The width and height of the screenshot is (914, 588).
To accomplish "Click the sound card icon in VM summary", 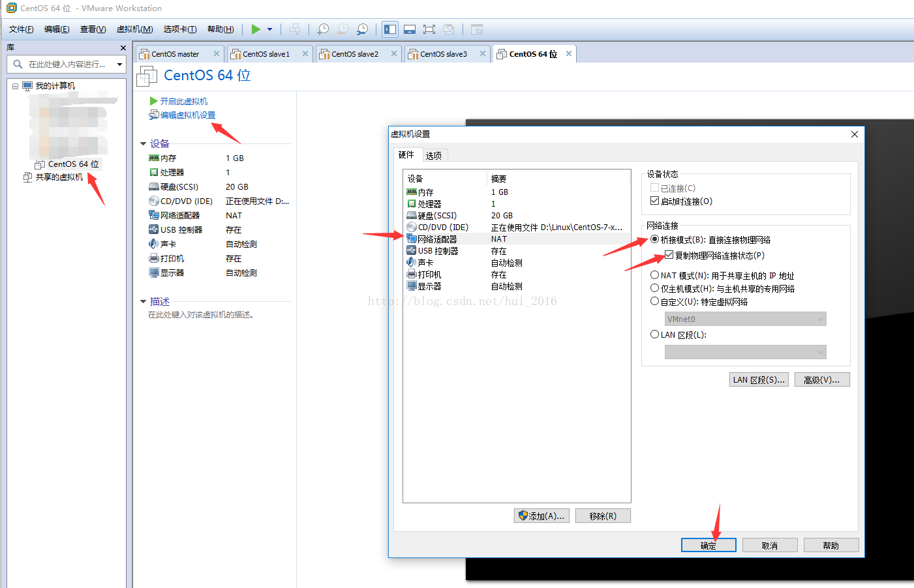I will [154, 244].
